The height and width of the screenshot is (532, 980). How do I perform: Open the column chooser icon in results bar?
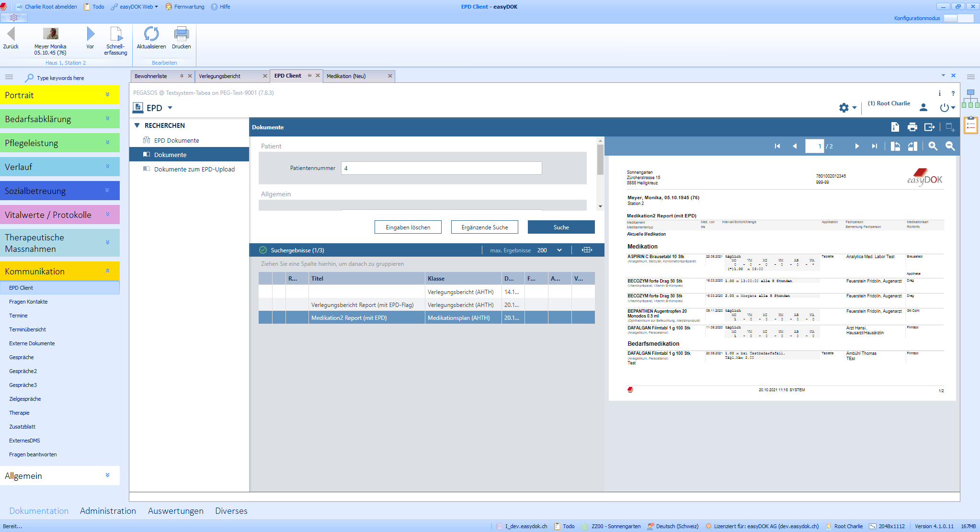[587, 250]
